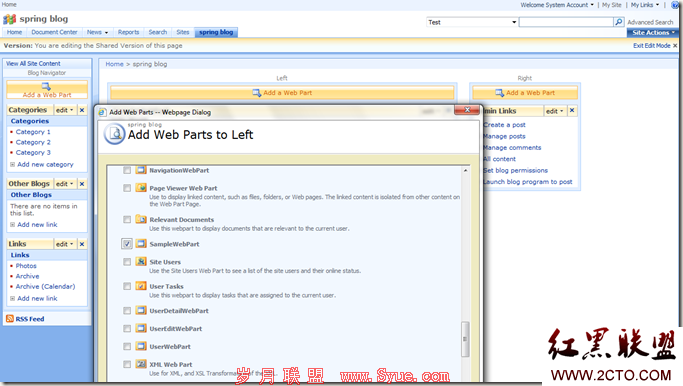The height and width of the screenshot is (386, 683).
Task: Open the Links edit dropdown
Action: coord(64,244)
